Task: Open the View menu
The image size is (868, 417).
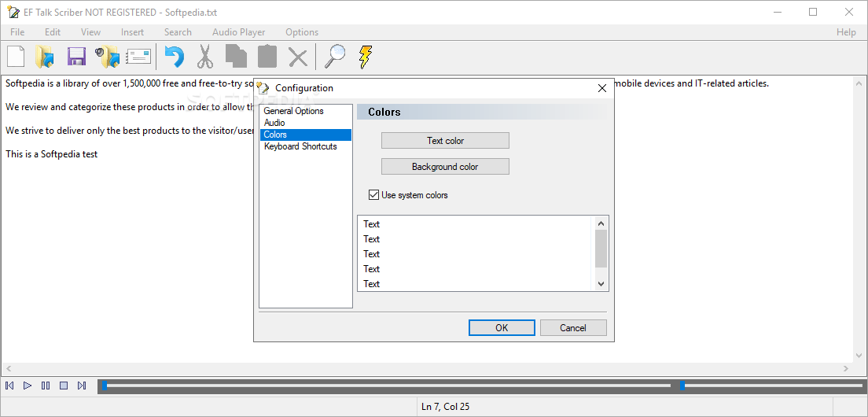Action: point(90,32)
